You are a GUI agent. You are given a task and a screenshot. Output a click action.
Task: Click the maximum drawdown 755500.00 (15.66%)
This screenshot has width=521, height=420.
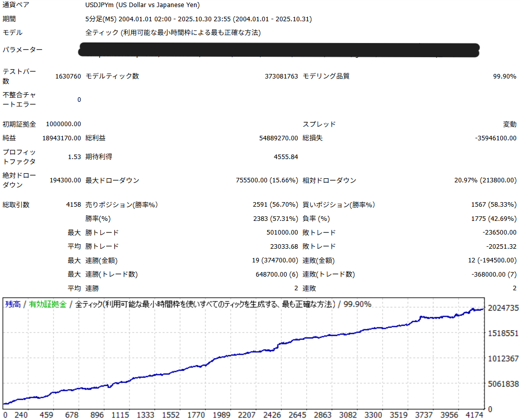point(267,180)
